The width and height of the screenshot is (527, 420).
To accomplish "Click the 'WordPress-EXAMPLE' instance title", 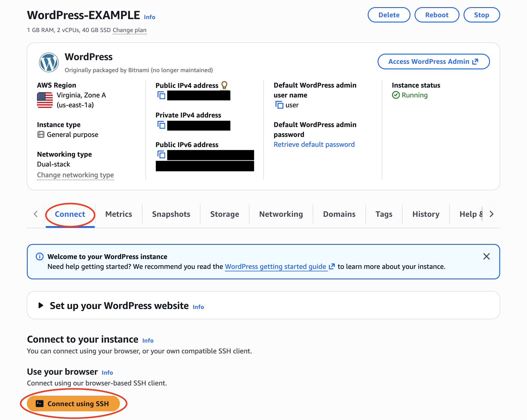I will coord(84,15).
